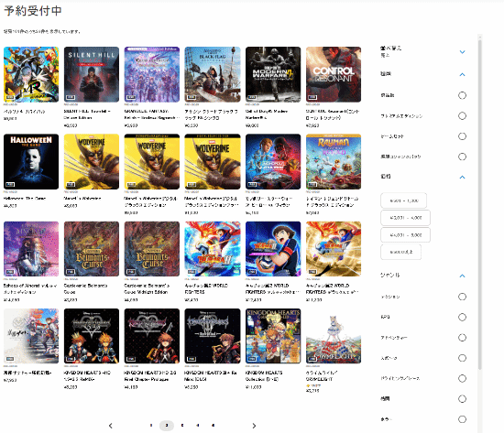504x433 pixels.
Task: Filter by the 以上 highest price range button
Action: click(400, 252)
